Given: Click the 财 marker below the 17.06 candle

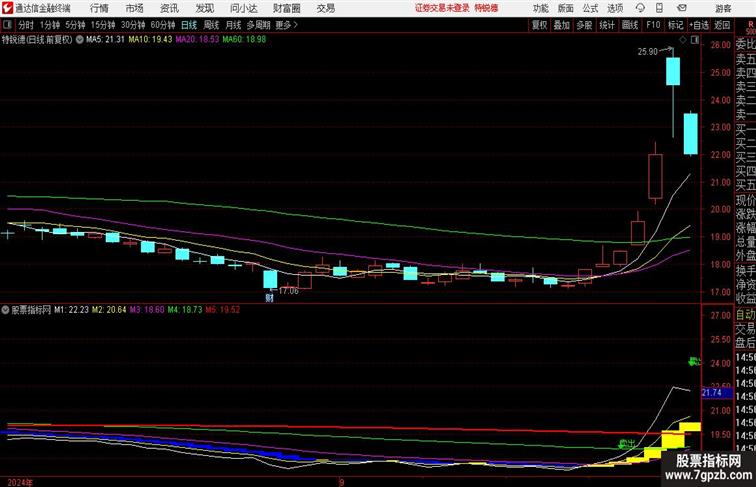Looking at the screenshot, I should tap(270, 298).
